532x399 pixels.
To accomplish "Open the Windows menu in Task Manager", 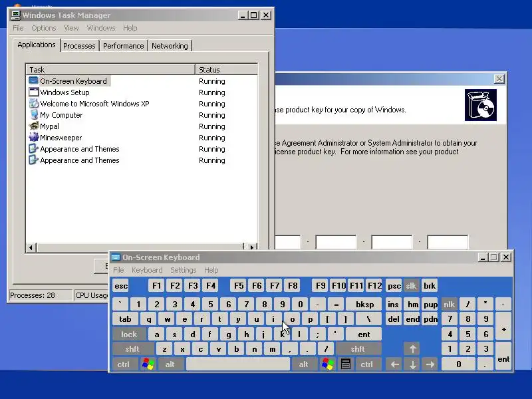I will coord(101,28).
